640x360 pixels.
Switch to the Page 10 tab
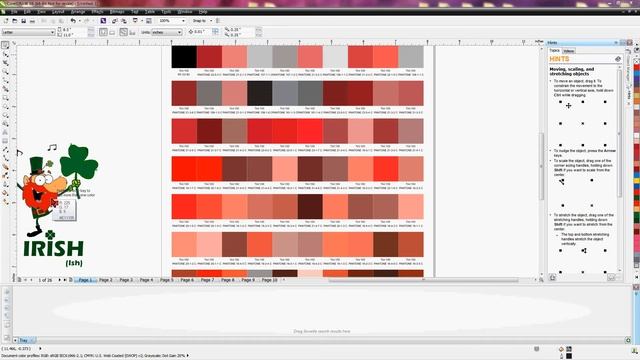pos(269,280)
